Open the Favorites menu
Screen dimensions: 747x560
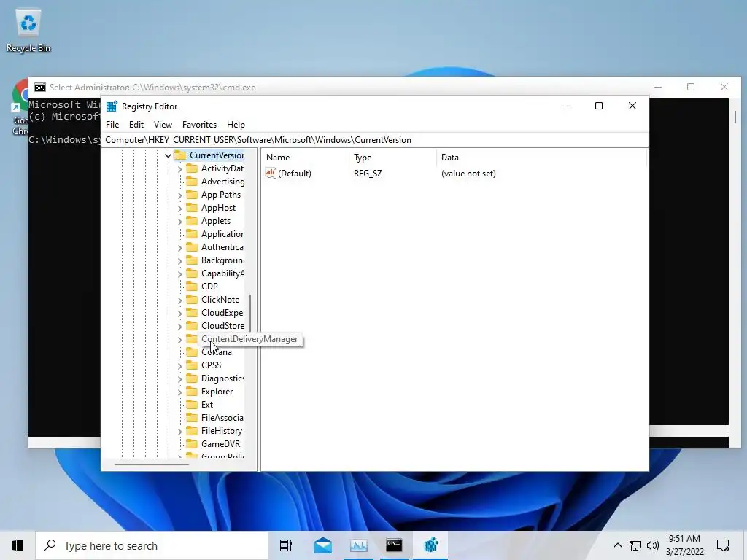[199, 124]
